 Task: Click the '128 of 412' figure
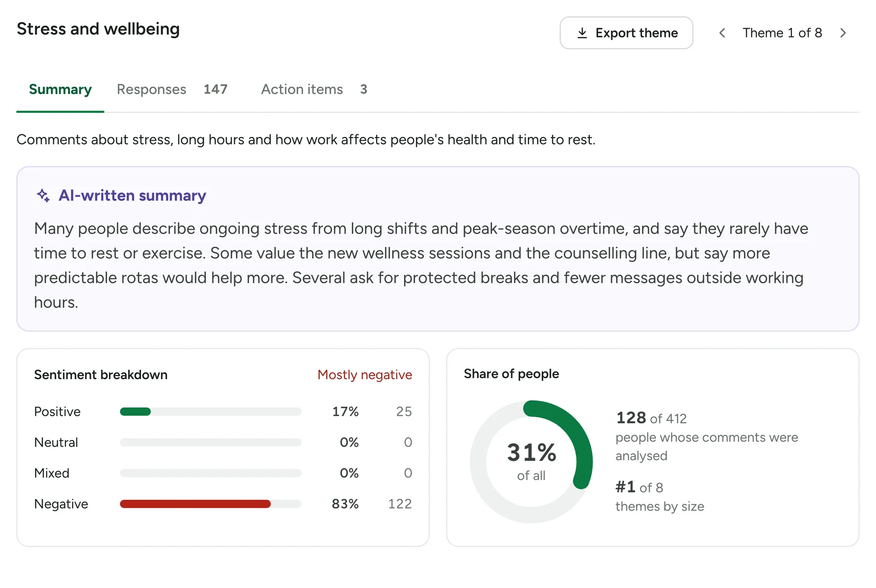pyautogui.click(x=651, y=418)
